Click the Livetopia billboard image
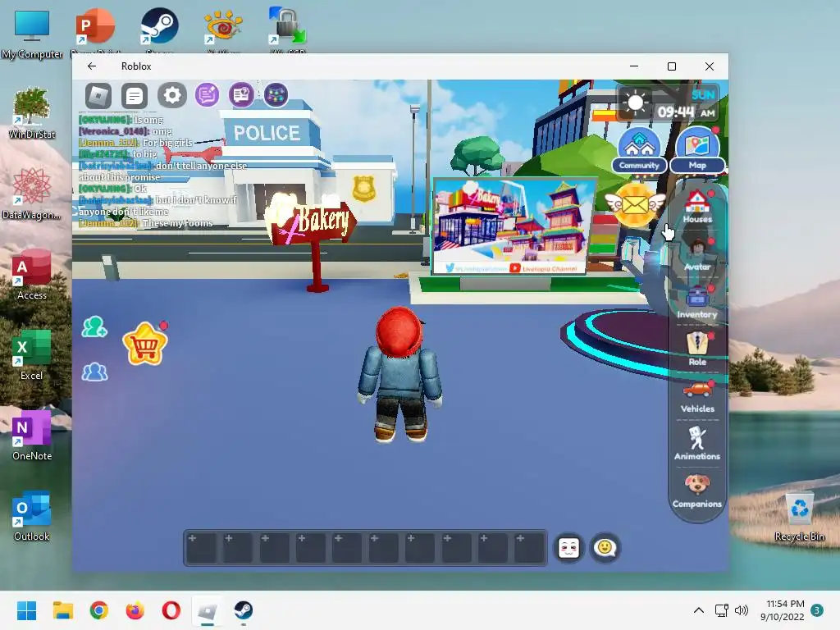 tap(514, 226)
